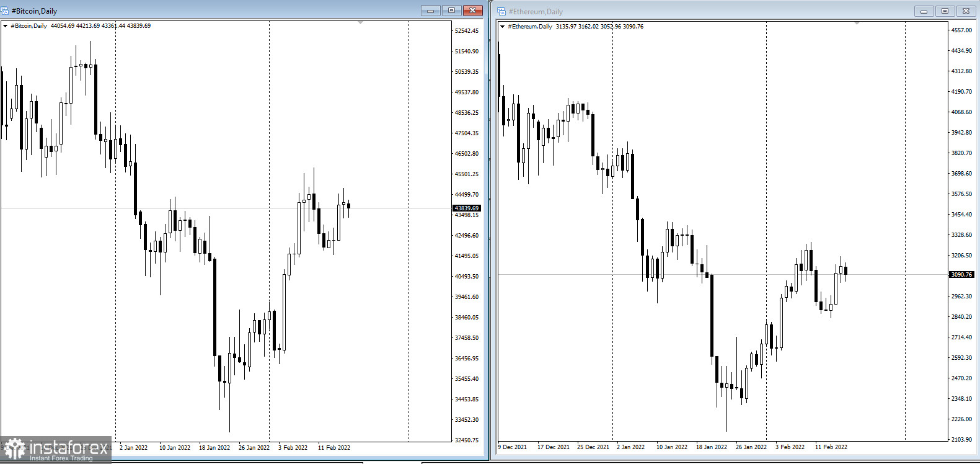The image size is (980, 464).
Task: Click the 3 Feb 2022 date in Bitcoin chart
Action: point(293,448)
